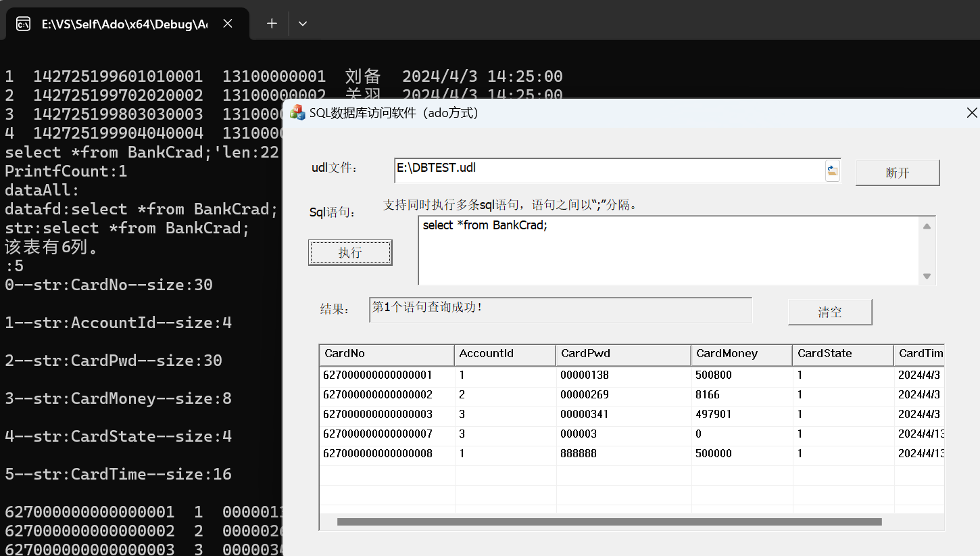The height and width of the screenshot is (556, 980).
Task: Click terminal line 该表有6列。
Action: (52, 247)
